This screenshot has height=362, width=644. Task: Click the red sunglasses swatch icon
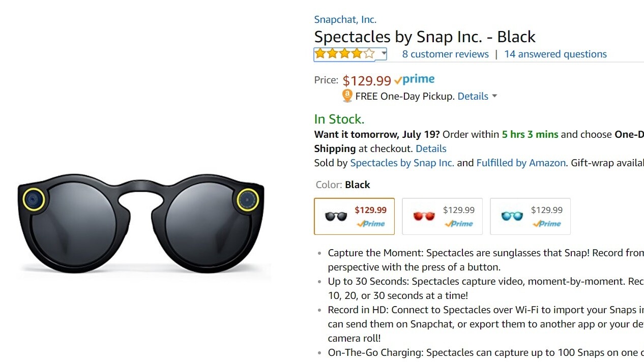click(x=424, y=216)
